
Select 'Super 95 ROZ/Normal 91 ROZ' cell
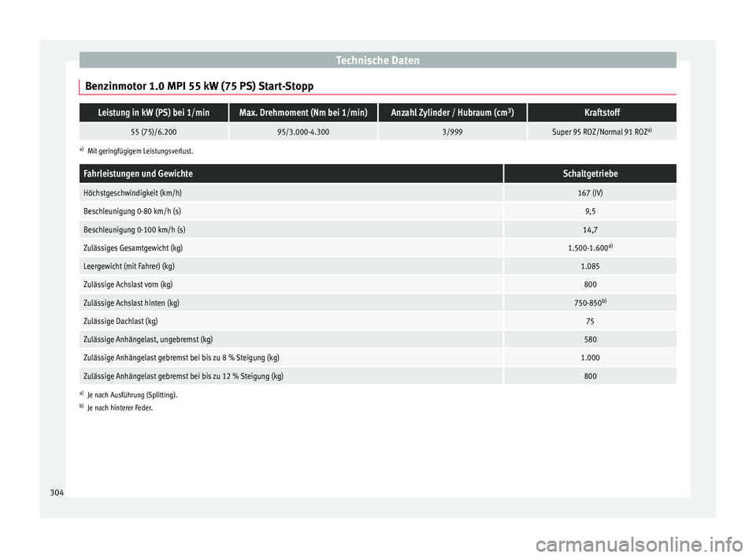coord(602,132)
